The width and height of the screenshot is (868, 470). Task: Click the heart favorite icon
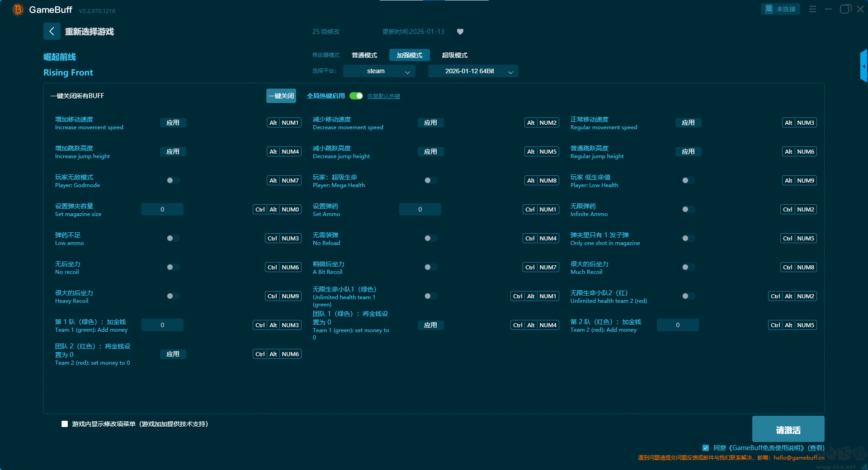pyautogui.click(x=460, y=32)
